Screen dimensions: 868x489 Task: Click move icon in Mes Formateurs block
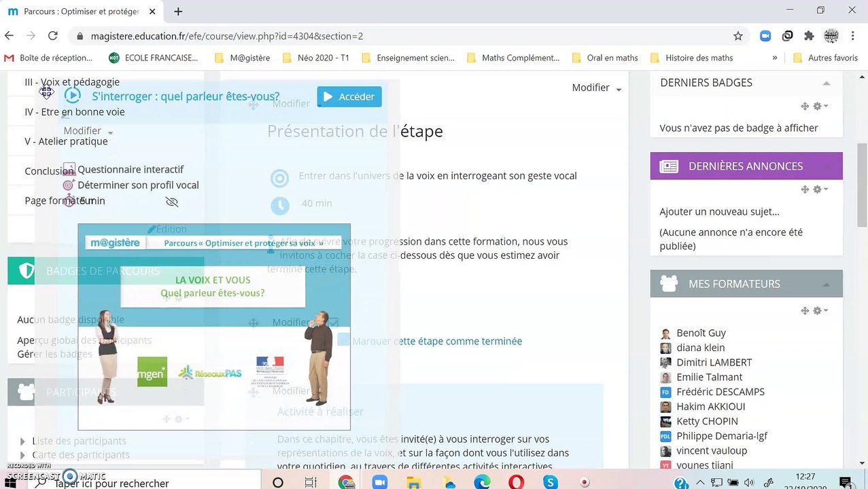(x=805, y=310)
